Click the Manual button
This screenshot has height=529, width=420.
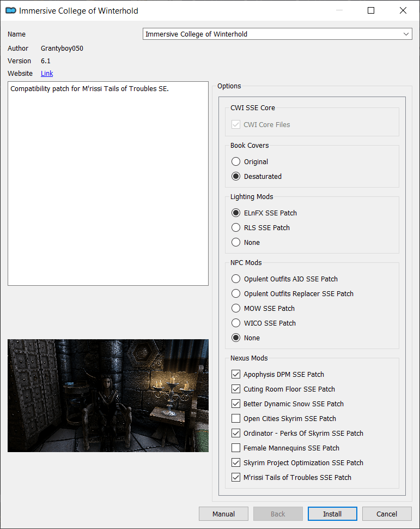[223, 514]
